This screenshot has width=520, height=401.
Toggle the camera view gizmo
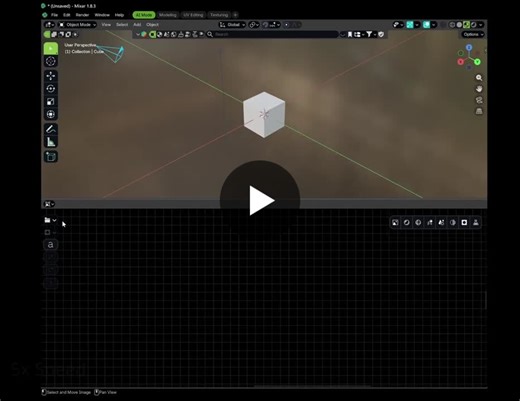pos(479,100)
